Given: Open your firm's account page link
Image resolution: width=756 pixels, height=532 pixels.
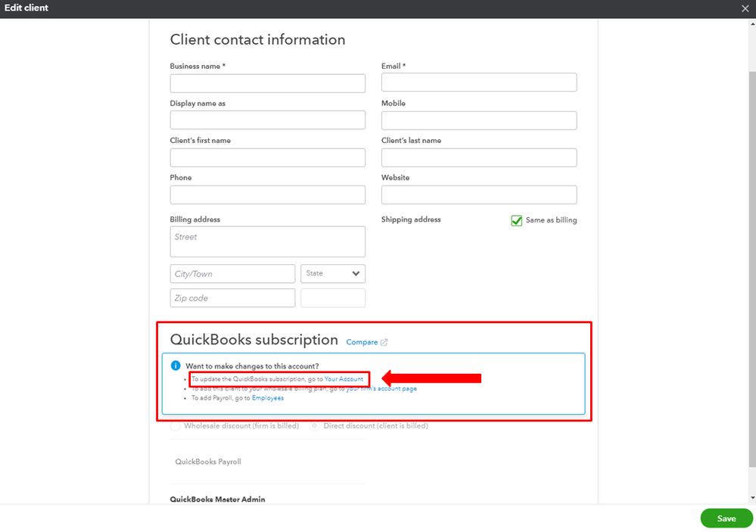Looking at the screenshot, I should tap(381, 389).
